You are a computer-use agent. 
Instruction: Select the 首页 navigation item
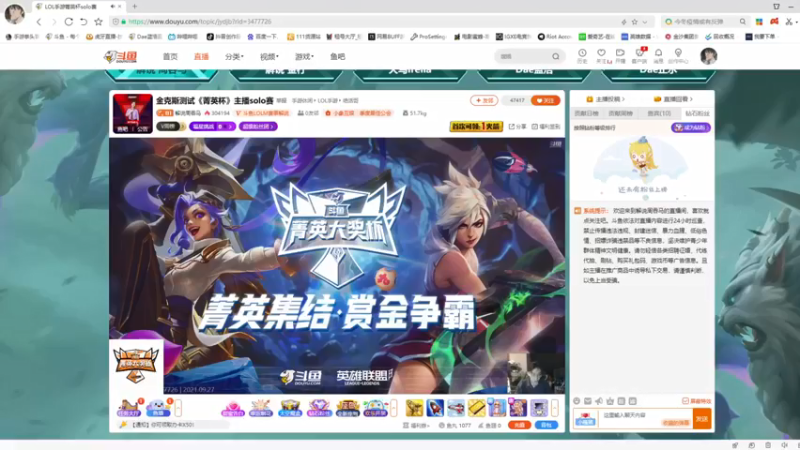click(170, 57)
